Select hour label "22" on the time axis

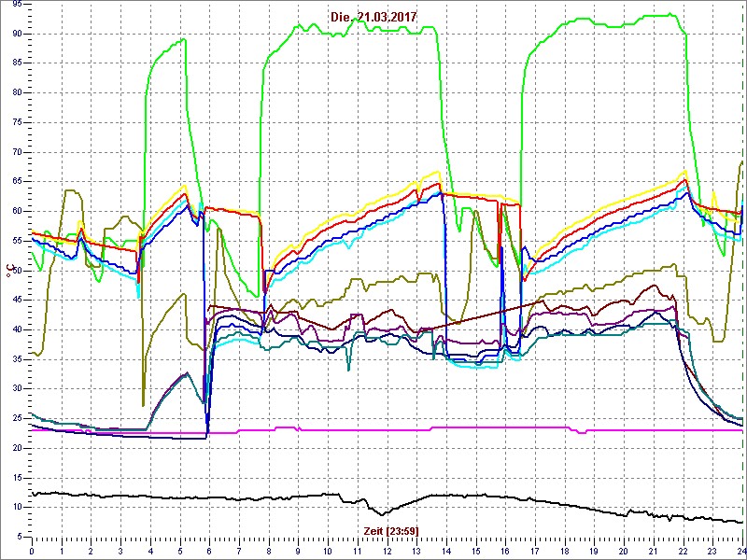[684, 550]
